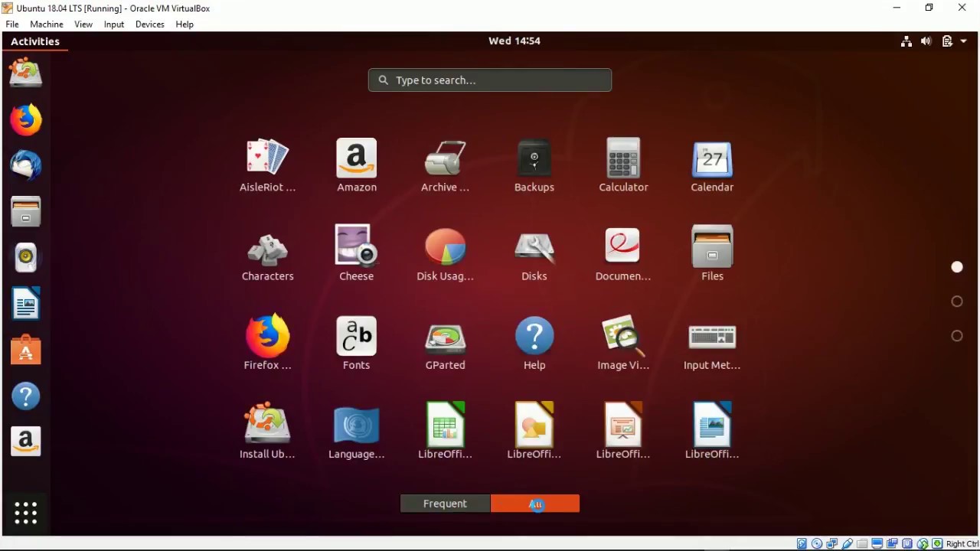Click the Right Ctrl host key label
Image resolution: width=980 pixels, height=551 pixels.
click(962, 544)
